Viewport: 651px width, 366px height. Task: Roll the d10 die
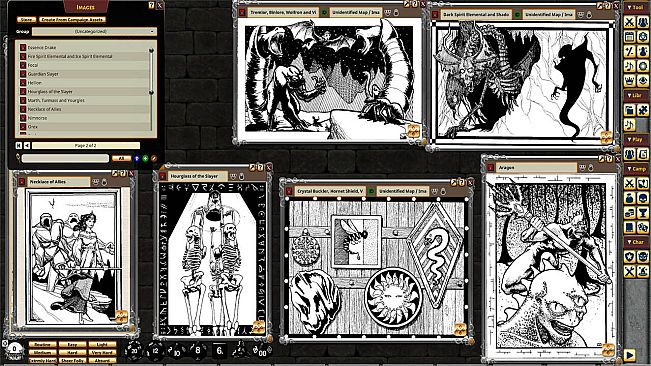pos(176,351)
